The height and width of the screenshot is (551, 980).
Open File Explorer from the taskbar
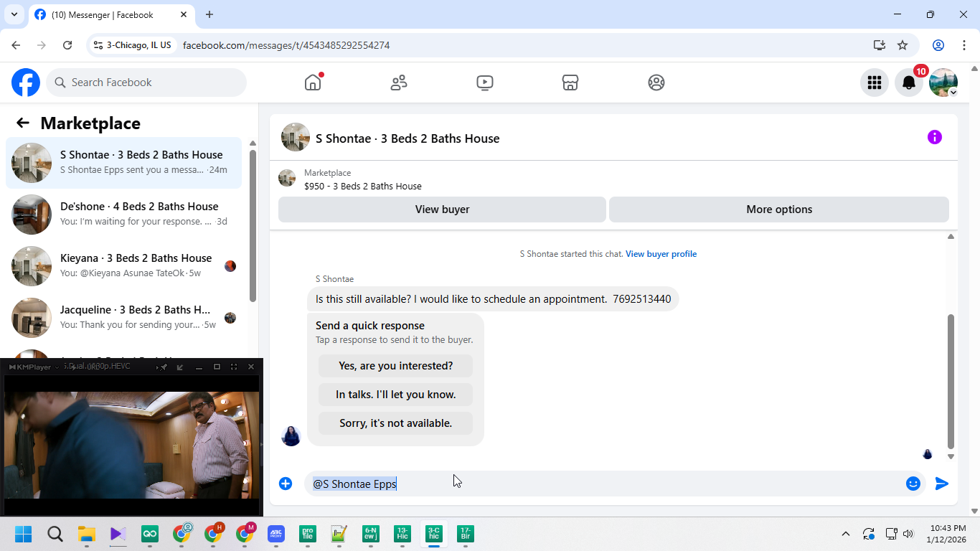(x=87, y=534)
